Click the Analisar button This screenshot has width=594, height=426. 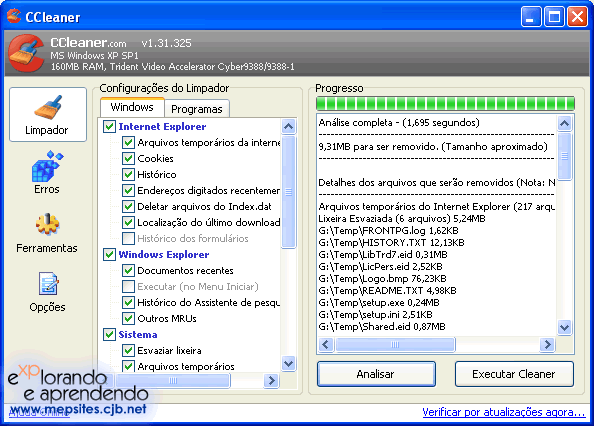[376, 374]
